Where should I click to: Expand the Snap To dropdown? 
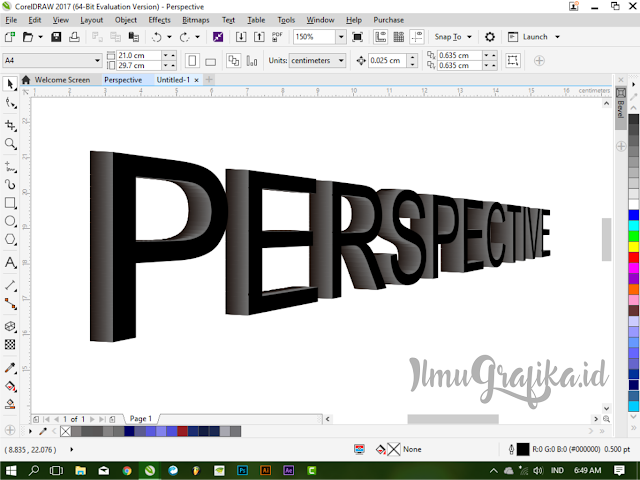(x=469, y=37)
